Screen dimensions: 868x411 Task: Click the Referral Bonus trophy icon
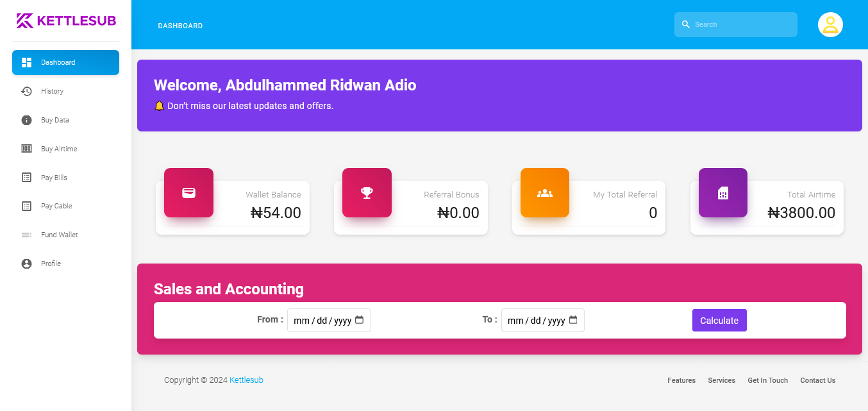[367, 192]
